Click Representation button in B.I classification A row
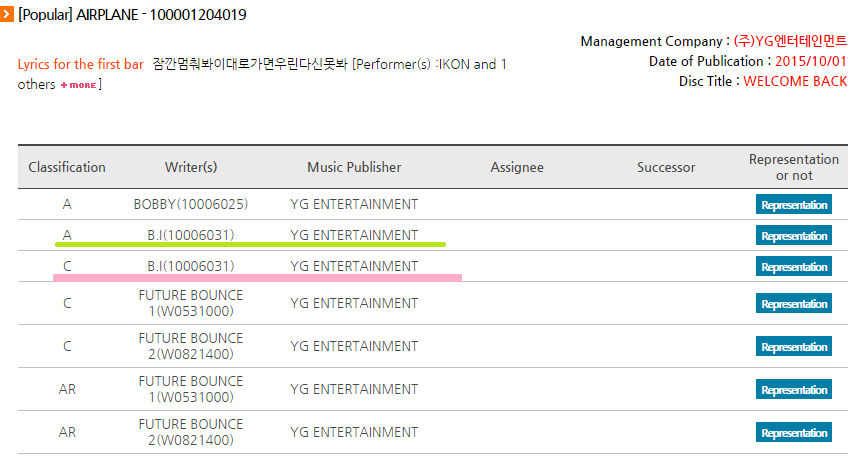 point(793,235)
